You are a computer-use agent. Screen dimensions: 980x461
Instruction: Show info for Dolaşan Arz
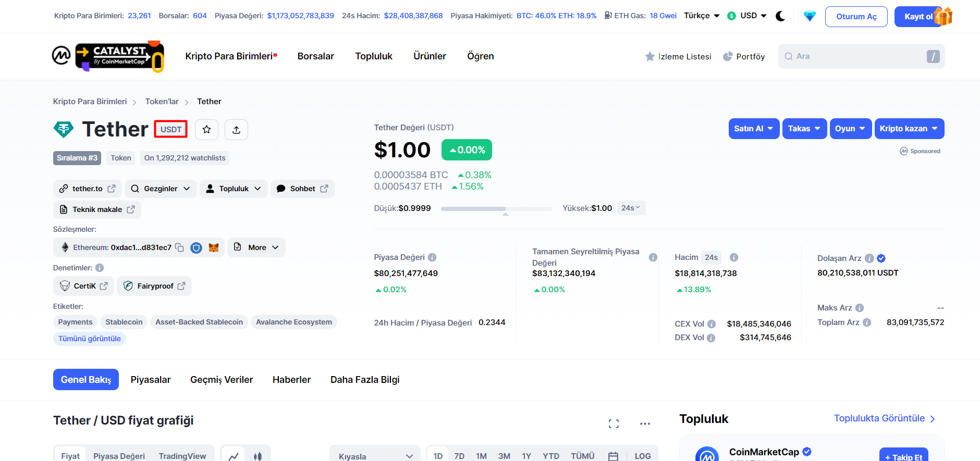point(869,258)
